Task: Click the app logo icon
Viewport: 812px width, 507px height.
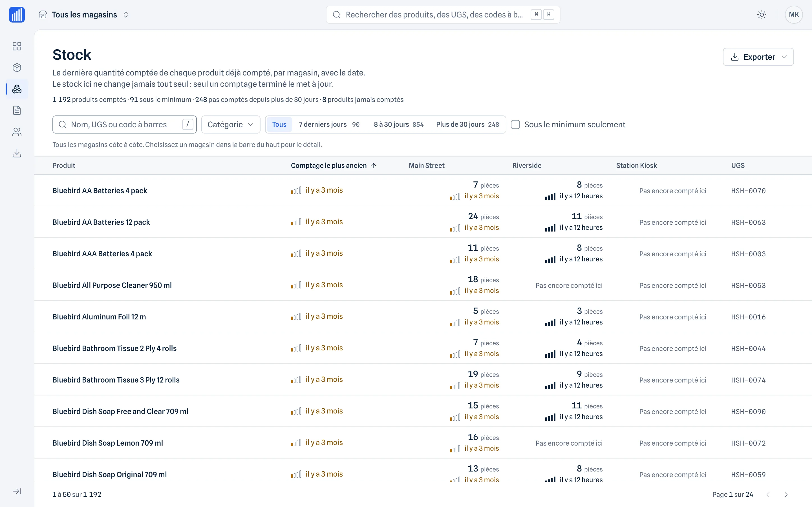Action: pos(17,14)
